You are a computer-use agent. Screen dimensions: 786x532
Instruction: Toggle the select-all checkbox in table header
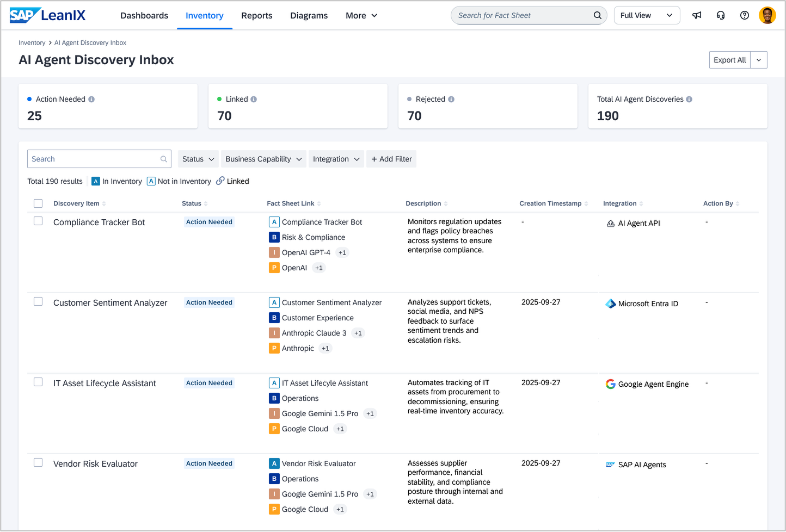coord(38,203)
